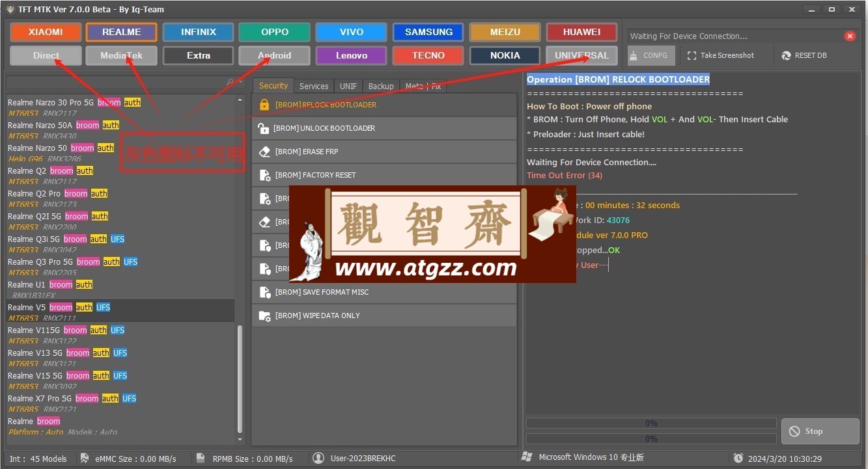Click the model list scrollbar thumb
The height and width of the screenshot is (469, 868).
coord(240,379)
